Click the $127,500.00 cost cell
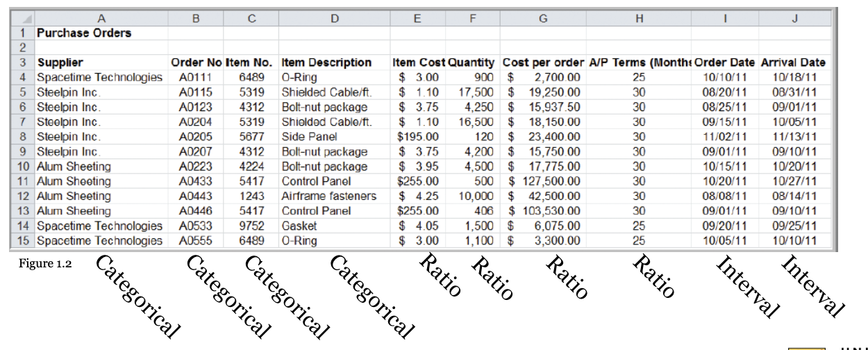The height and width of the screenshot is (350, 868). 545,181
